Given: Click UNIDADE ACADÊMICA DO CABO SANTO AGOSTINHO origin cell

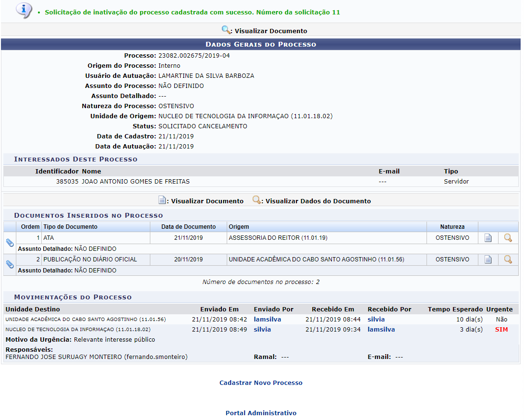Looking at the screenshot, I should coord(327,259).
